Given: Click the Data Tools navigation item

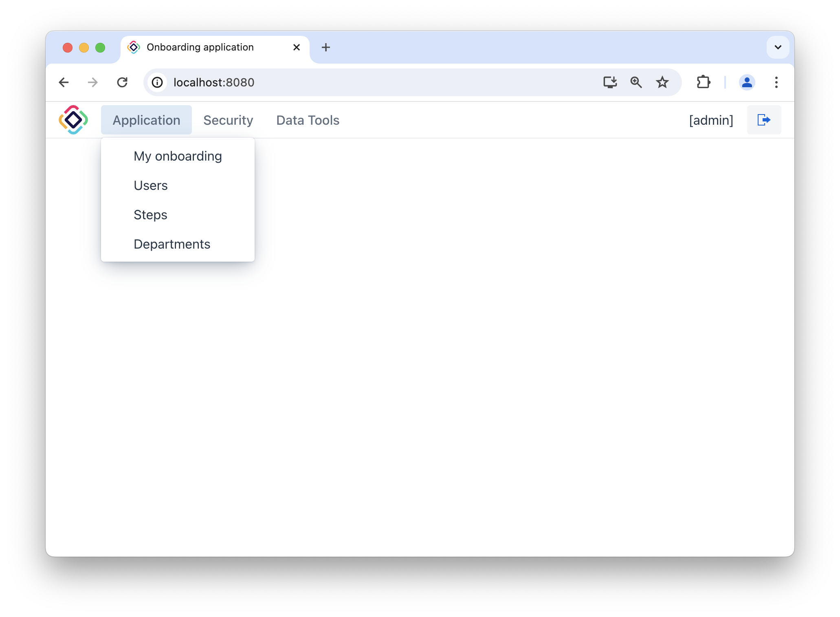Looking at the screenshot, I should [x=308, y=120].
